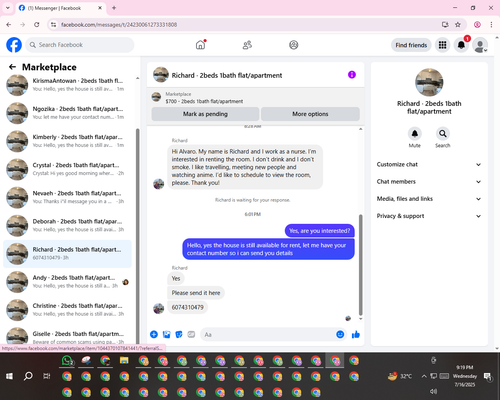Open more actions plus icon
The image size is (500, 400).
coord(154,334)
